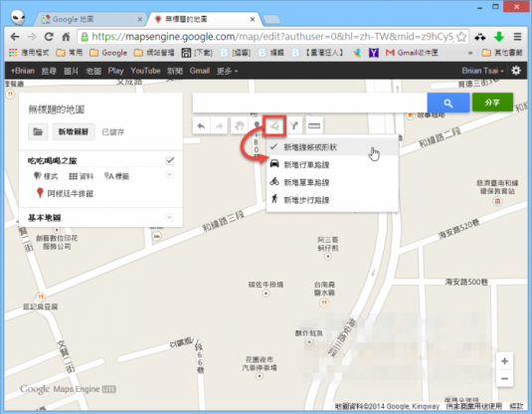Select the add marker pin tool
Viewport: 532px width, 414px height.
[x=257, y=125]
